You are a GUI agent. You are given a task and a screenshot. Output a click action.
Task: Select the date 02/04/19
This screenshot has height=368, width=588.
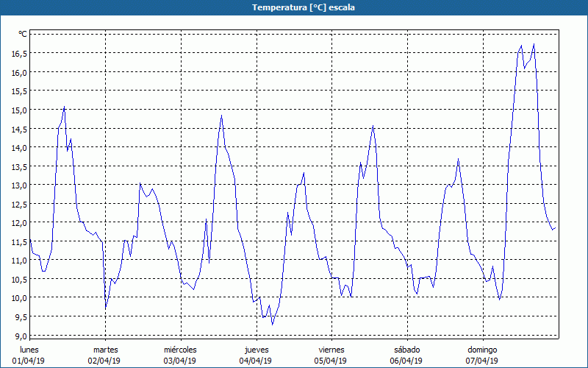coord(104,361)
